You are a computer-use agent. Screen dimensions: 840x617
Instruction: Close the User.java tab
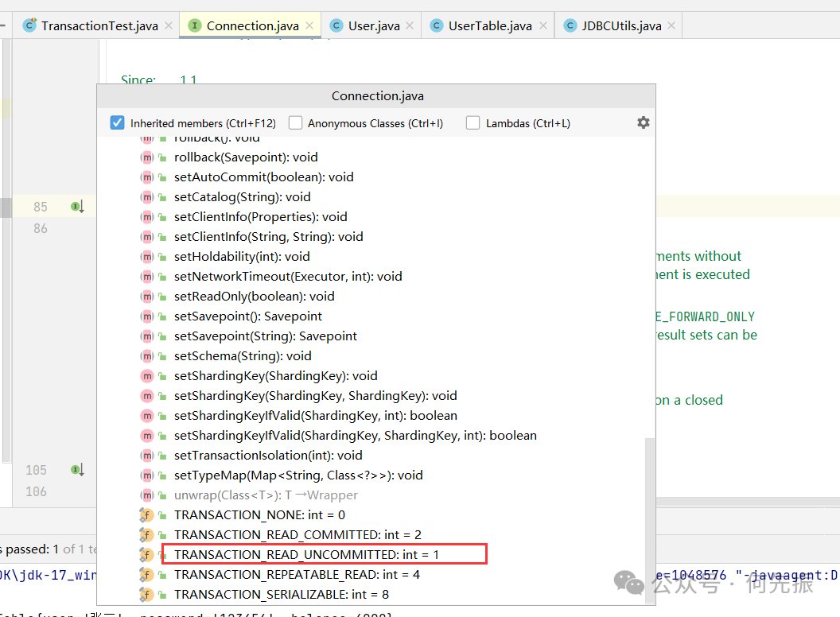410,25
